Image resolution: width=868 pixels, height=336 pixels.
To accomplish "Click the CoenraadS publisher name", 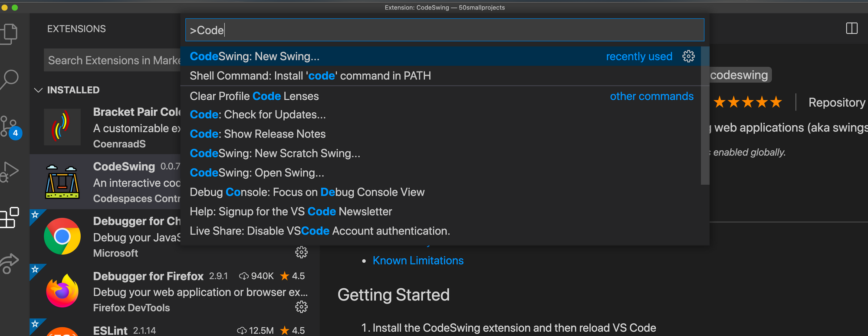I will click(119, 144).
